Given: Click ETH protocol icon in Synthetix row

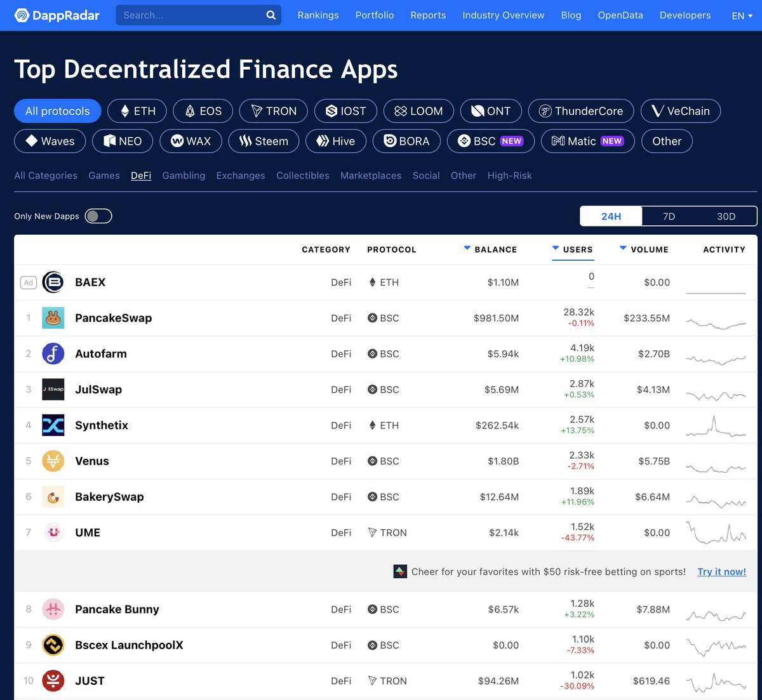Looking at the screenshot, I should point(373,425).
